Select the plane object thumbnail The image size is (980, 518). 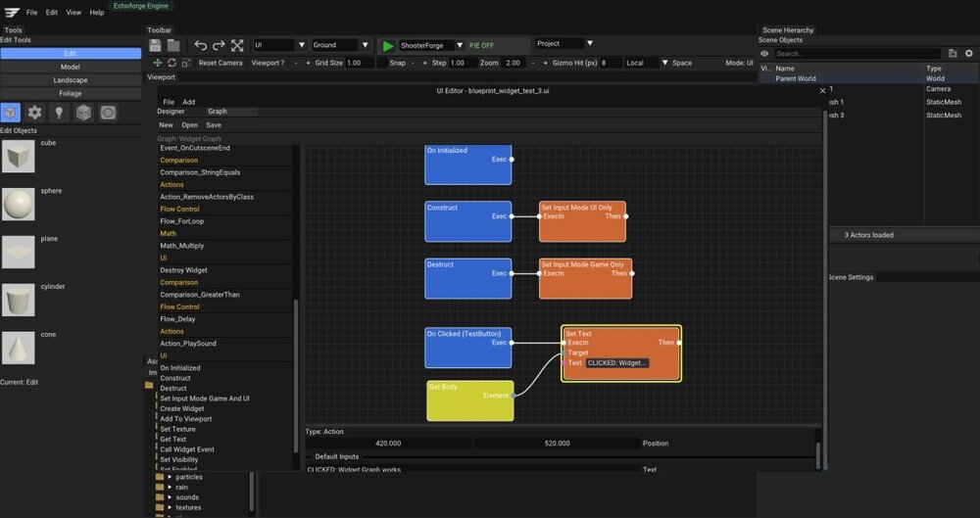click(18, 252)
